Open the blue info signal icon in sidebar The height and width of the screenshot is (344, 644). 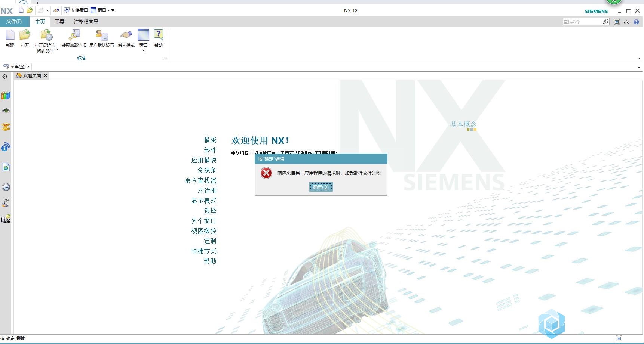coord(6,147)
